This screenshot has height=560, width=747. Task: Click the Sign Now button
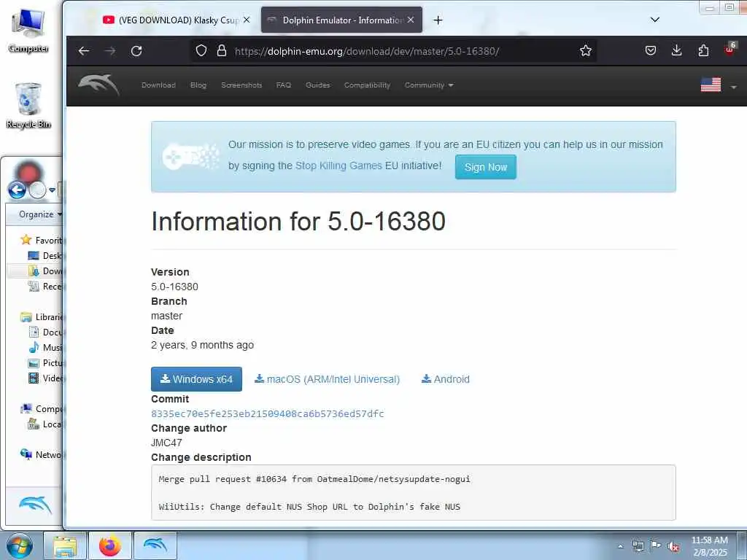point(485,167)
